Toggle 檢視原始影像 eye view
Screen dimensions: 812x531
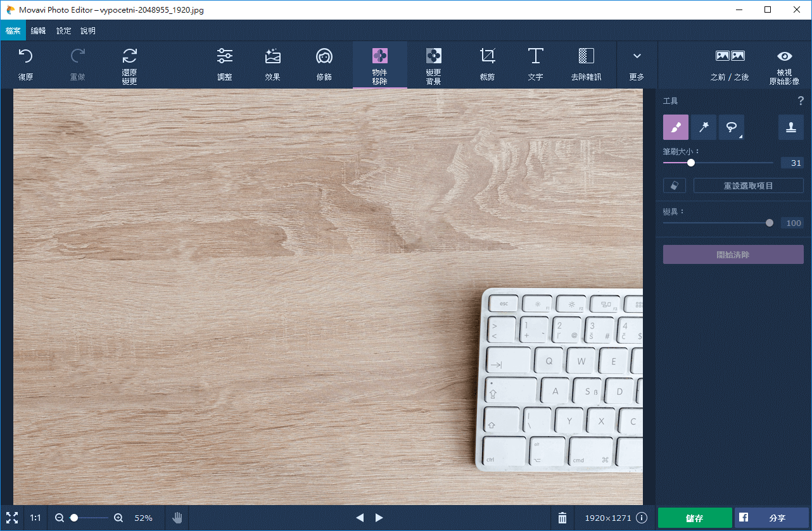click(784, 65)
